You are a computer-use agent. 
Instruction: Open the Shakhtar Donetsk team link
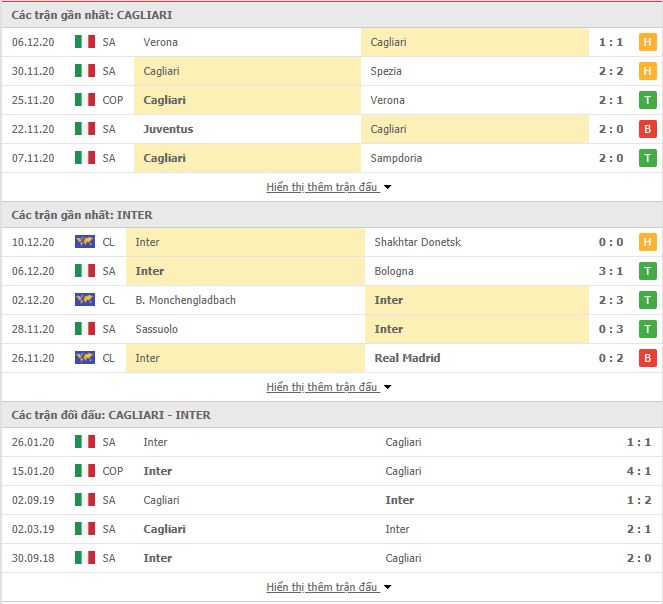coord(417,242)
